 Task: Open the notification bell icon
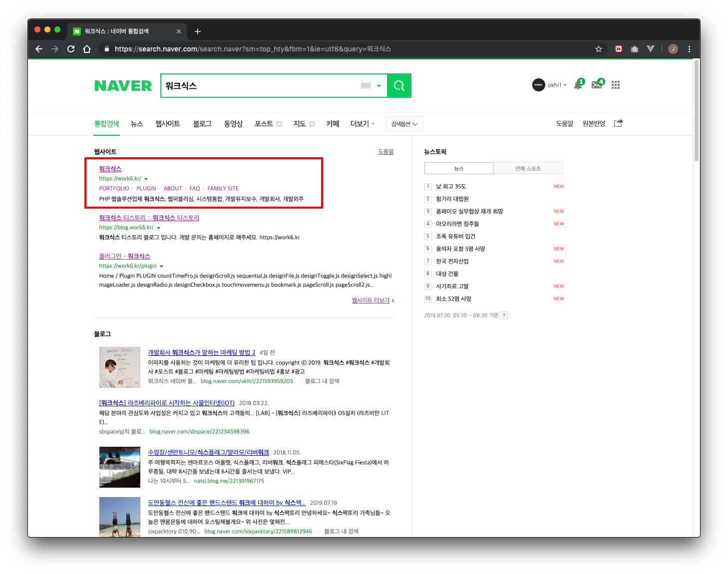pyautogui.click(x=578, y=85)
